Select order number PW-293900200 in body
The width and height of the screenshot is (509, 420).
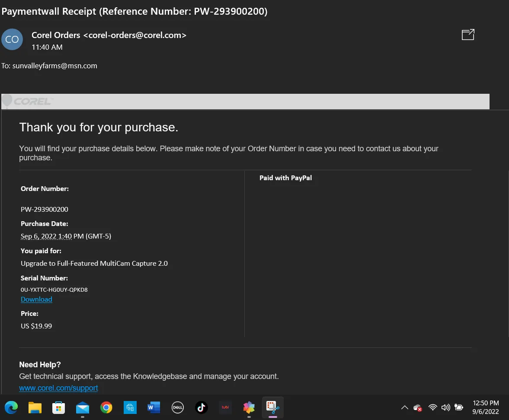tap(45, 209)
